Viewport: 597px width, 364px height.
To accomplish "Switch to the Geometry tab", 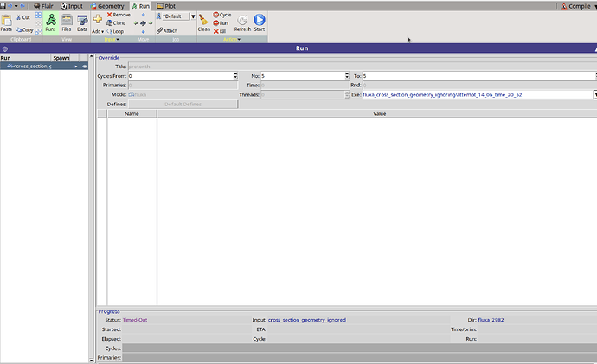I will coord(107,6).
